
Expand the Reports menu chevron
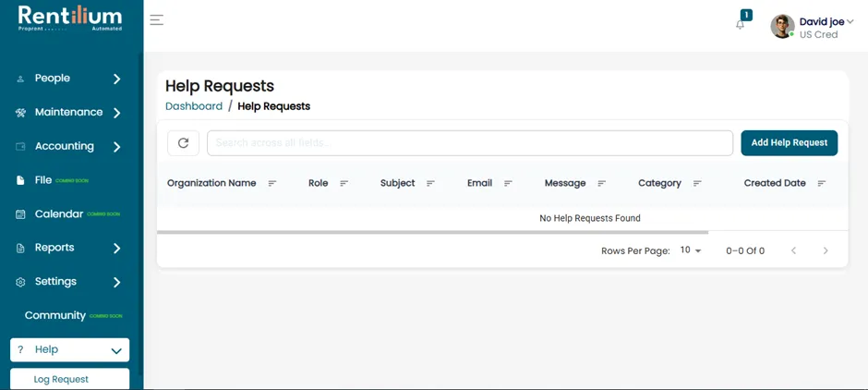pos(116,249)
